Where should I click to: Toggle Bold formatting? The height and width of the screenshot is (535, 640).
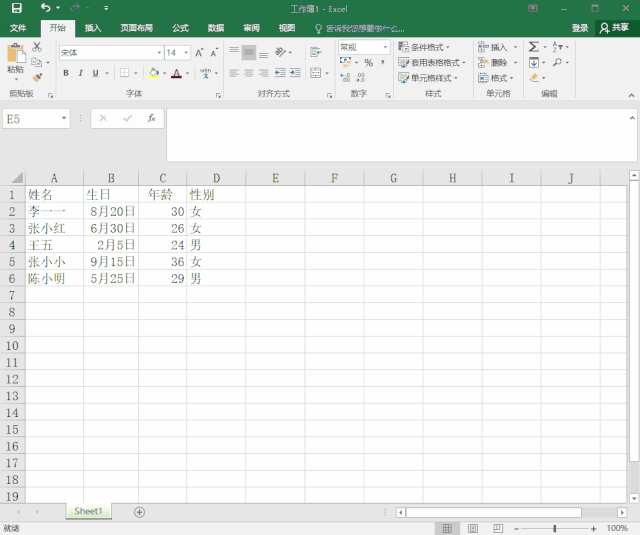[x=66, y=73]
